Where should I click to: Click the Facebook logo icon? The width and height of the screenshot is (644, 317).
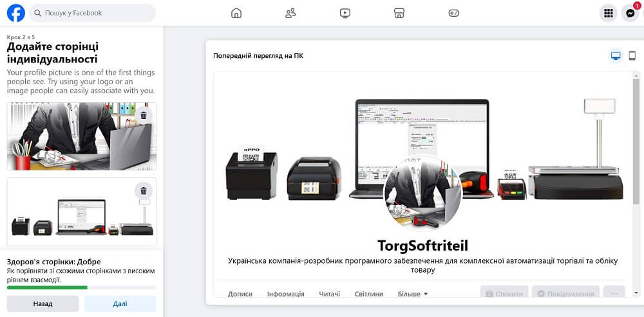point(15,13)
